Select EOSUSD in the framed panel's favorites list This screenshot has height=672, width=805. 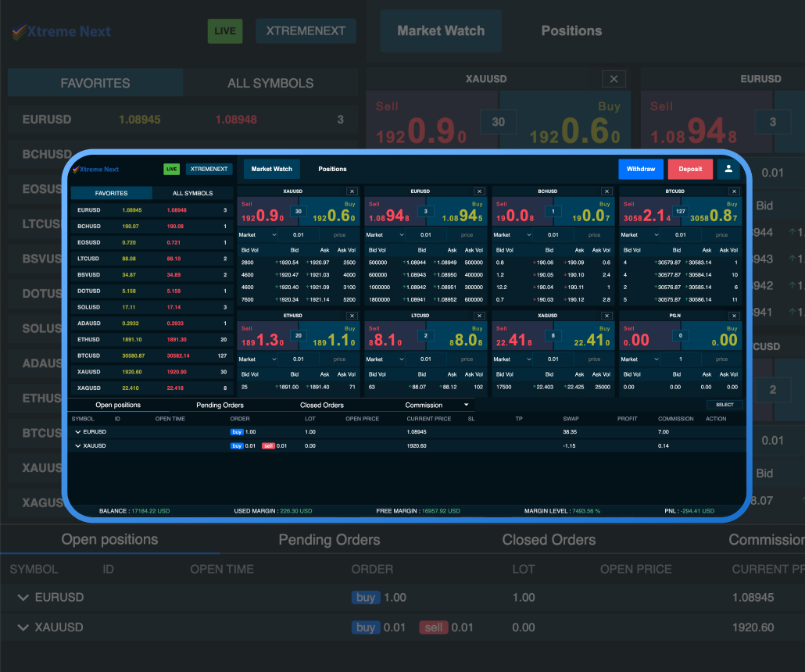point(152,242)
